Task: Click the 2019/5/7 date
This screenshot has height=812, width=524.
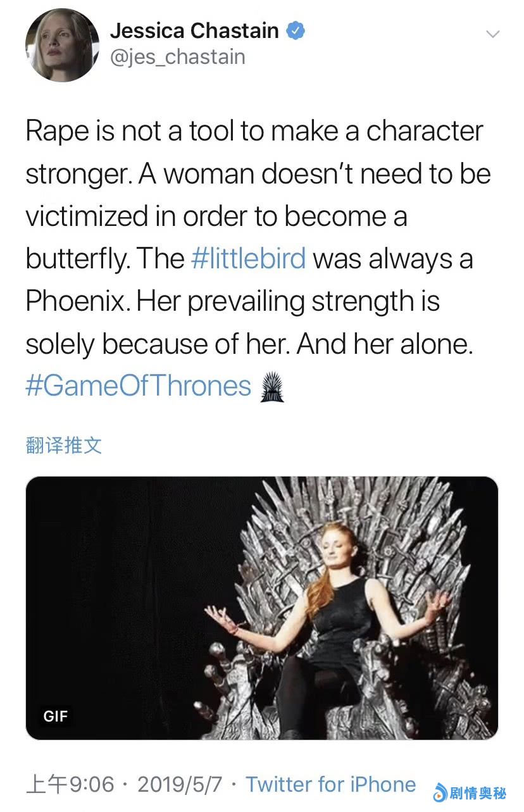Action: (180, 785)
